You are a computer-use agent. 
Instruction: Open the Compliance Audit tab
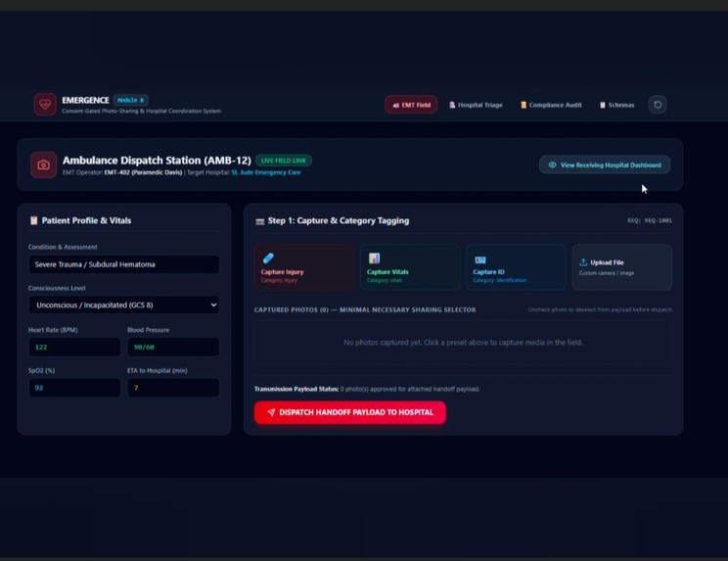551,105
